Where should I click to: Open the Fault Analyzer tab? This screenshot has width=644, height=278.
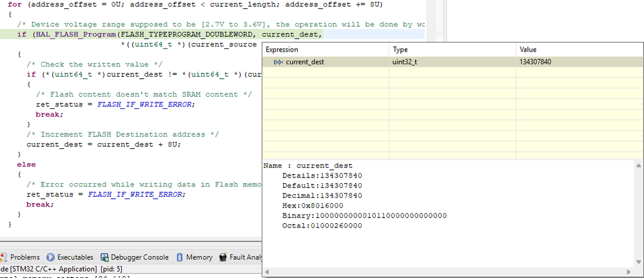click(240, 257)
